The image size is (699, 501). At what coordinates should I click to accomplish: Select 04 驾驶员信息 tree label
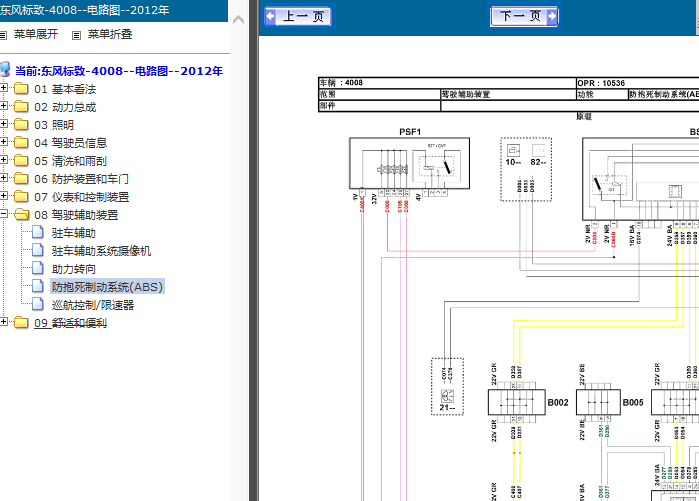tap(70, 143)
